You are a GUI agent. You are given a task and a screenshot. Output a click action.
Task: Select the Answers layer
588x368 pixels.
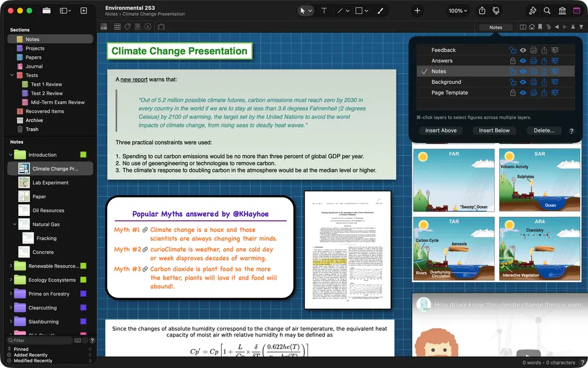(x=496, y=61)
